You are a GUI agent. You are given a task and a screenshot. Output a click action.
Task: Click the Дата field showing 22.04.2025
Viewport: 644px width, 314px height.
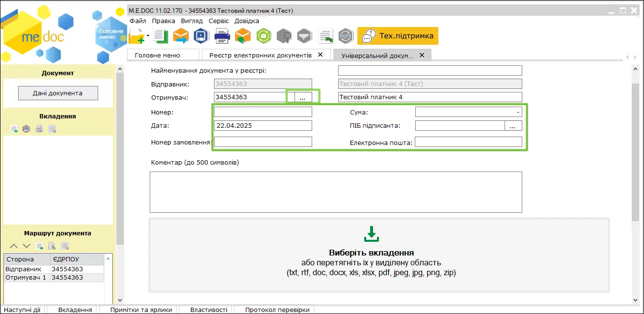click(263, 125)
